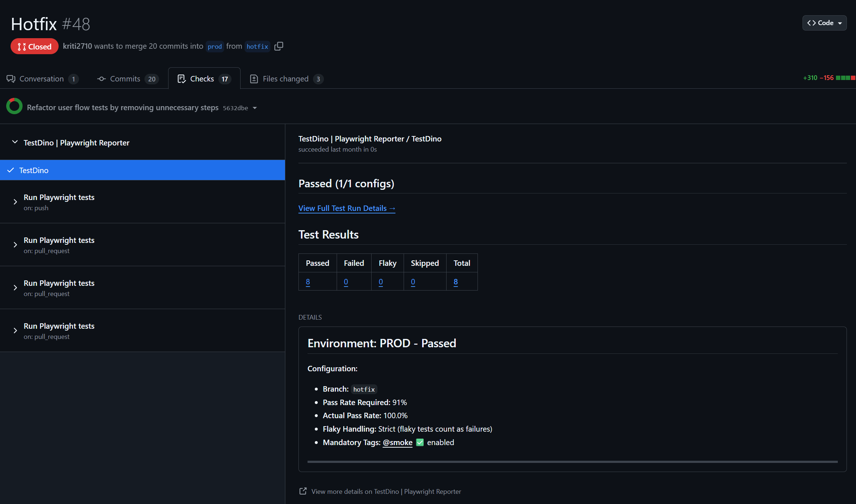Click the @smoke tag link

click(x=397, y=443)
